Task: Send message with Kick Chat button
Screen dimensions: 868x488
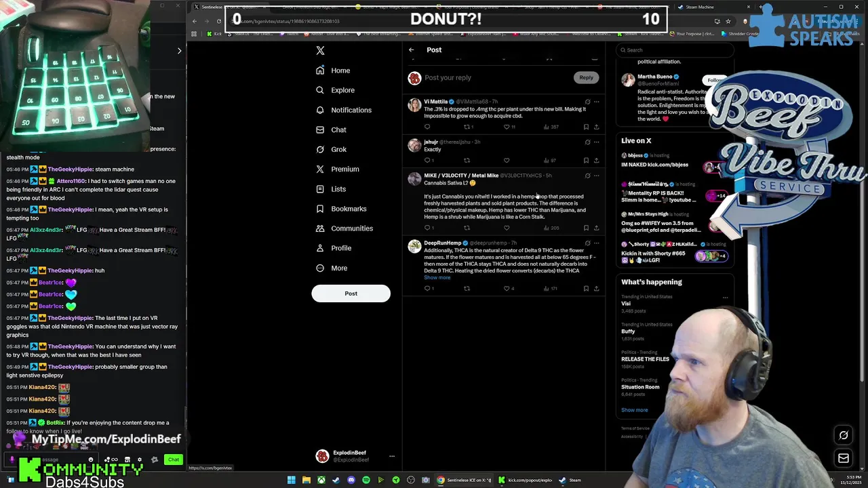Action: (174, 460)
